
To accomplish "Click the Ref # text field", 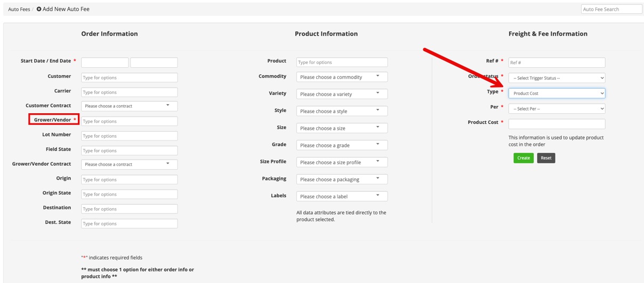I will (x=557, y=62).
